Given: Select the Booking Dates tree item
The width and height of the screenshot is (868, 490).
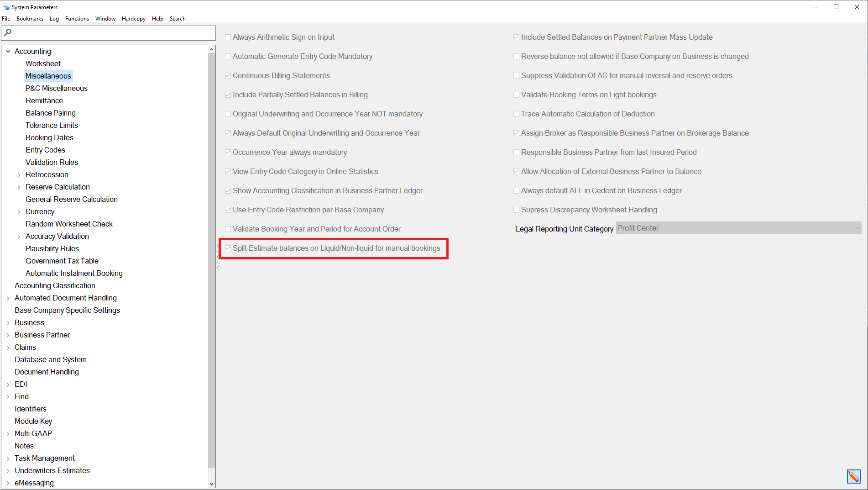Looking at the screenshot, I should click(49, 137).
